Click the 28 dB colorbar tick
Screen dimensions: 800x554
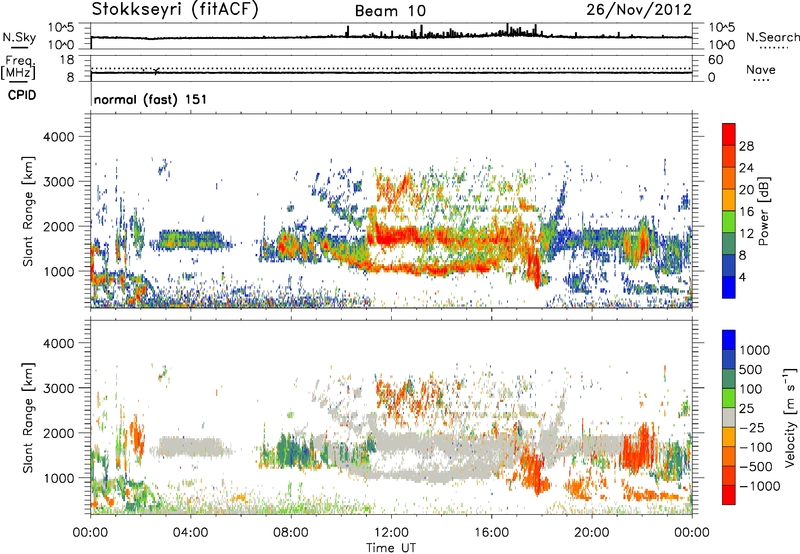[746, 146]
